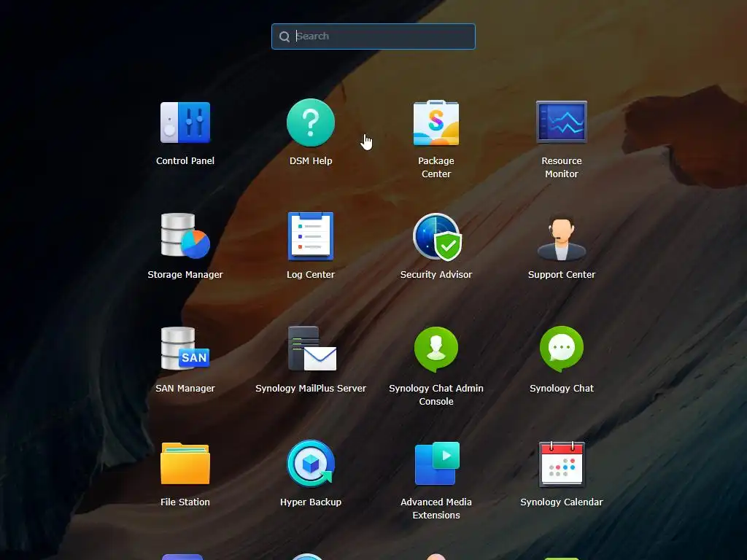The image size is (747, 560).
Task: Launch SAN Manager
Action: pyautogui.click(x=185, y=349)
